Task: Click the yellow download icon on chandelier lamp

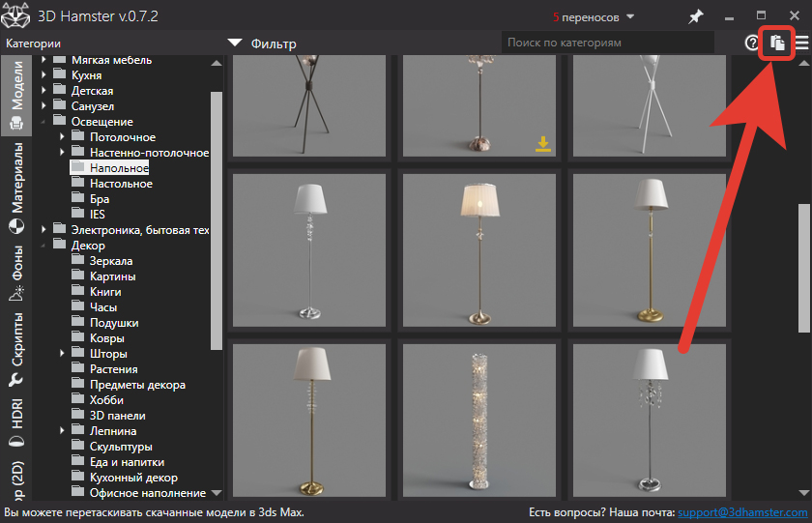Action: point(542,144)
